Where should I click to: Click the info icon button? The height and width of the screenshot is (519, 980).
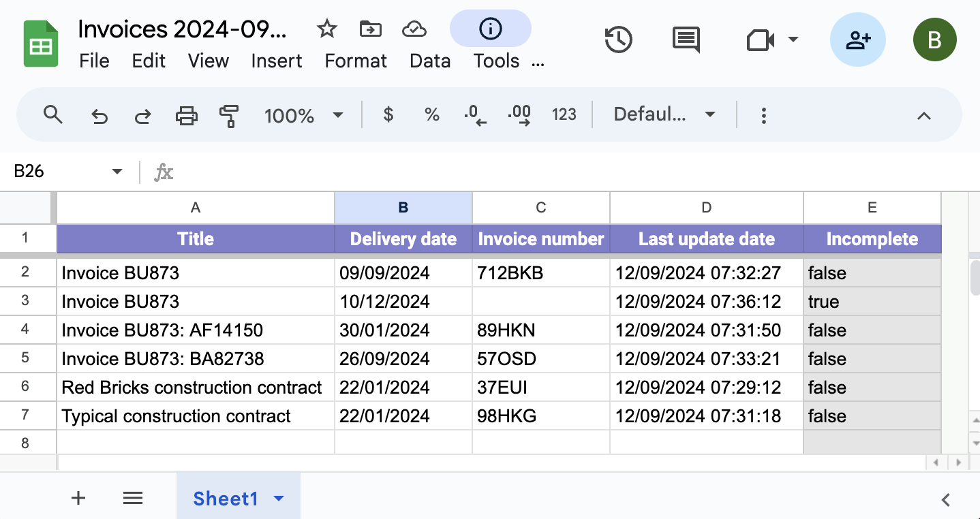click(x=491, y=29)
